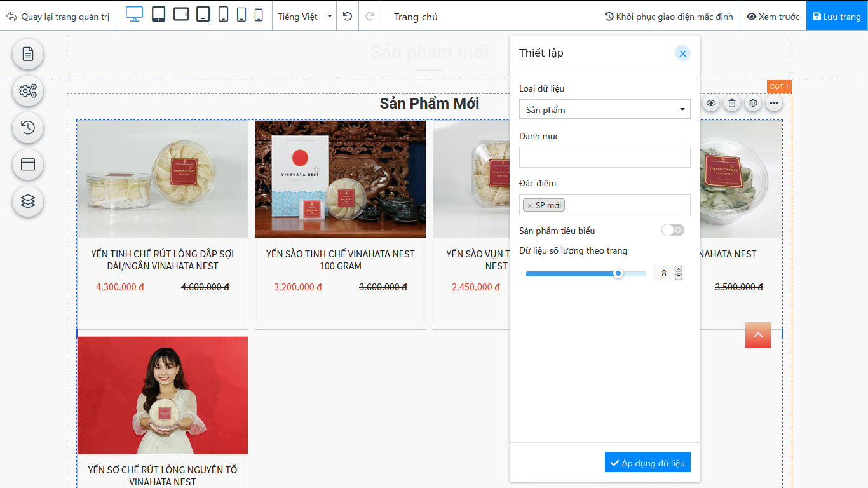Click the red scroll-to-top arrow
Image resolution: width=868 pixels, height=488 pixels.
pyautogui.click(x=758, y=335)
